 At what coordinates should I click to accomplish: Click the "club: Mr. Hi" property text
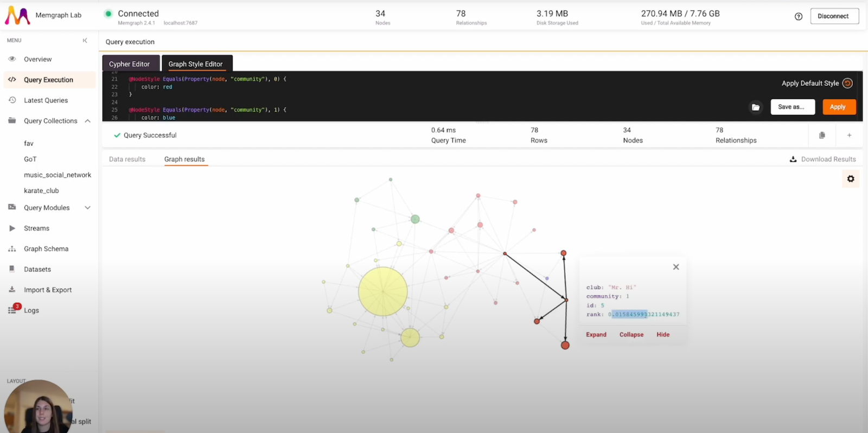(611, 287)
